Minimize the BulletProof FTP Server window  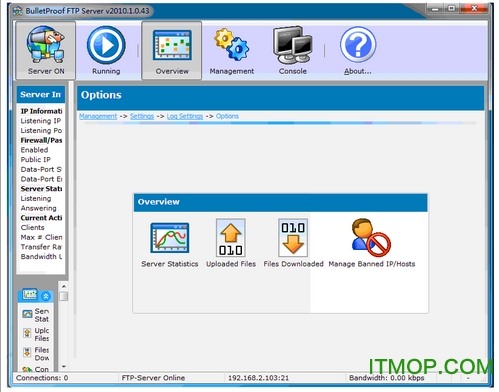435,8
